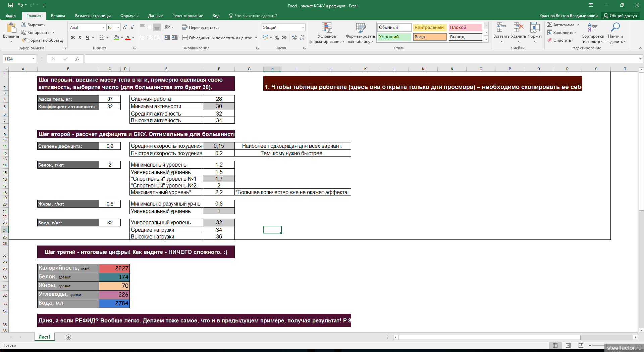The height and width of the screenshot is (352, 644).
Task: Click the Общий доступ share button
Action: coord(620,16)
